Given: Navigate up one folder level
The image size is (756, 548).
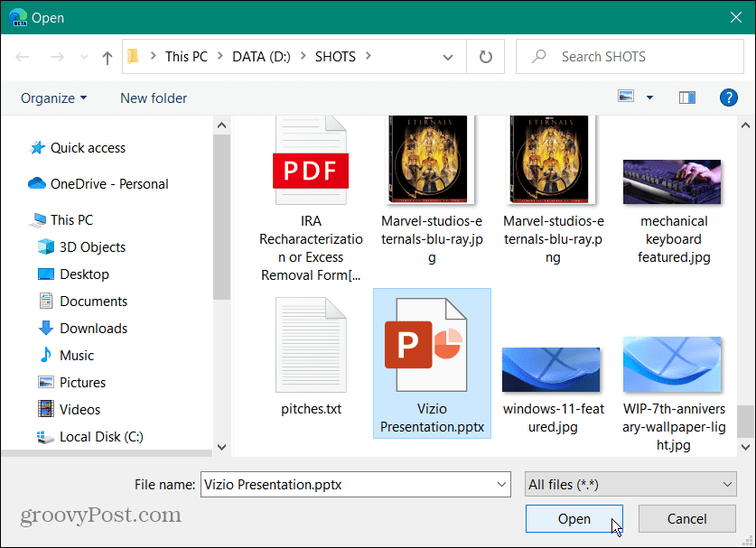Looking at the screenshot, I should tap(106, 56).
